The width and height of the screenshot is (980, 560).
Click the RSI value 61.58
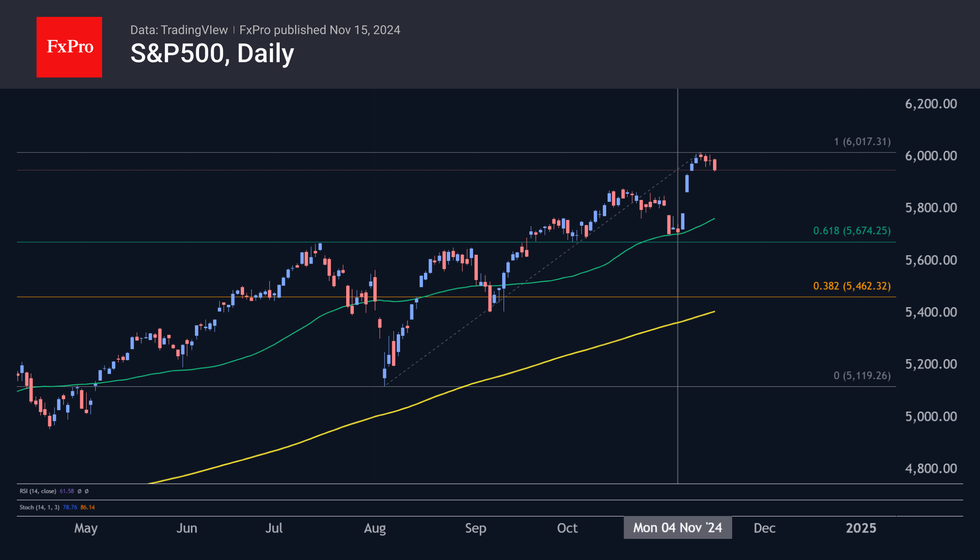pyautogui.click(x=67, y=491)
